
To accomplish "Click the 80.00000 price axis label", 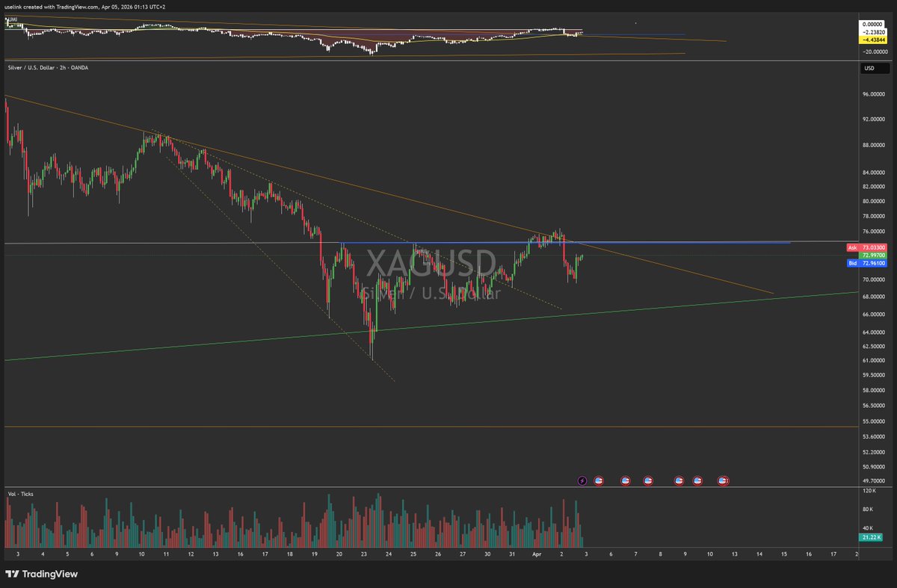I will (875, 201).
